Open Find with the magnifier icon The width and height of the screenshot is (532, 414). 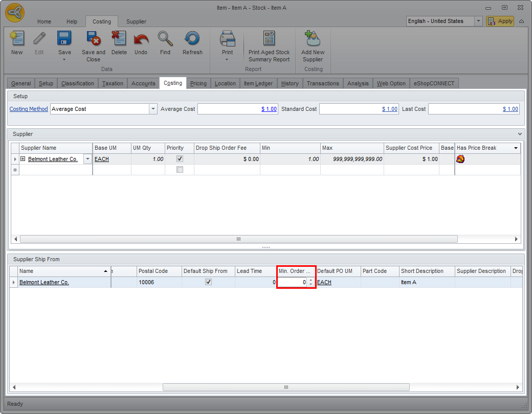[x=165, y=39]
